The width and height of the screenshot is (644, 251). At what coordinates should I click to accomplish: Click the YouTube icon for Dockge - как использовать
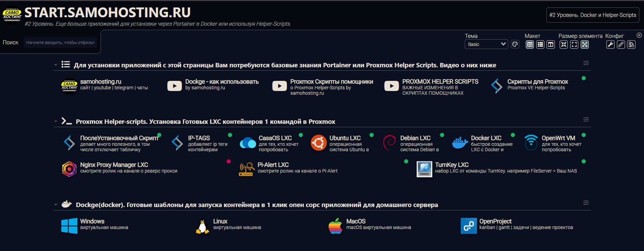[x=174, y=86]
